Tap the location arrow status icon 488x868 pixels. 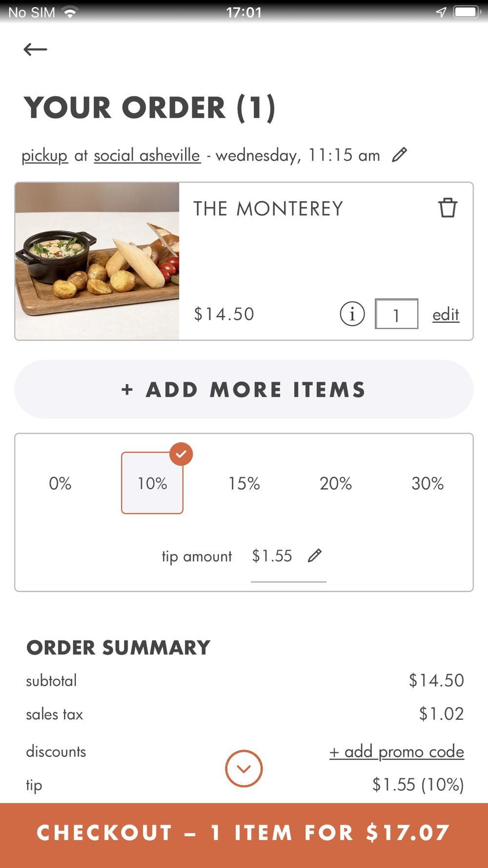(441, 12)
